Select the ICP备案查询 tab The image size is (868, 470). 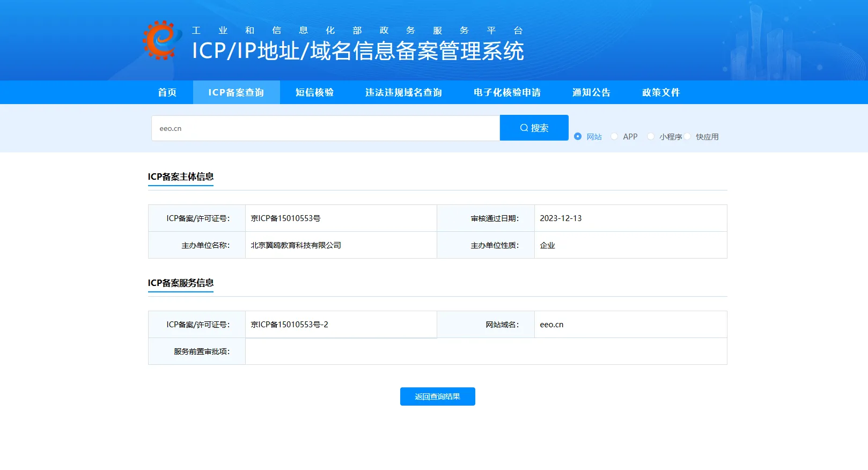pos(236,92)
